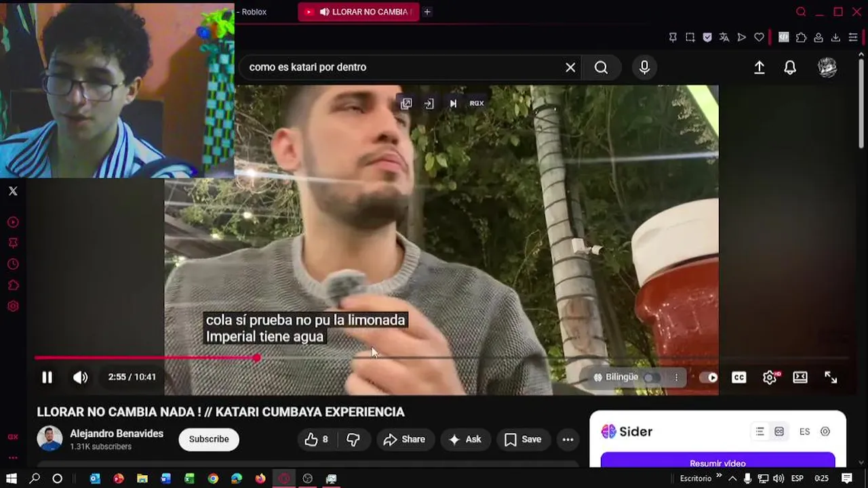
Task: Open browser downloads icon
Action: click(835, 37)
